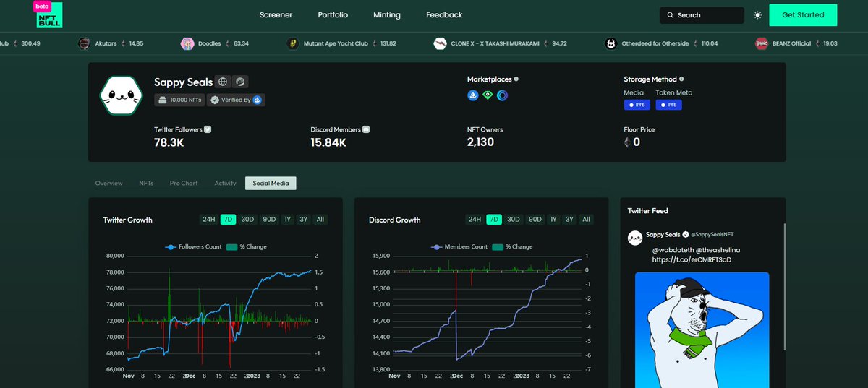Toggle % Change legend in Twitter chart

pos(246,246)
